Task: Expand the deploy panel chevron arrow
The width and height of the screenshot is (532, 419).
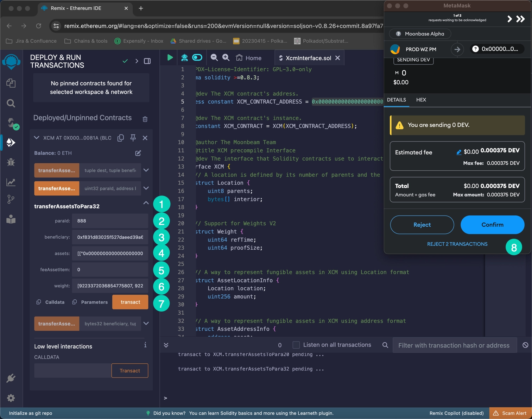Action: (137, 61)
